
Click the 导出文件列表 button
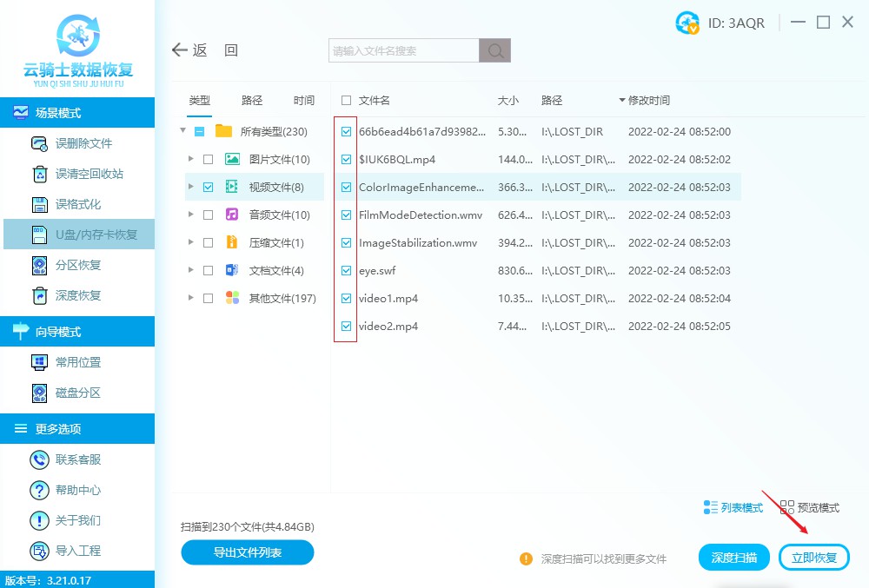click(x=248, y=552)
